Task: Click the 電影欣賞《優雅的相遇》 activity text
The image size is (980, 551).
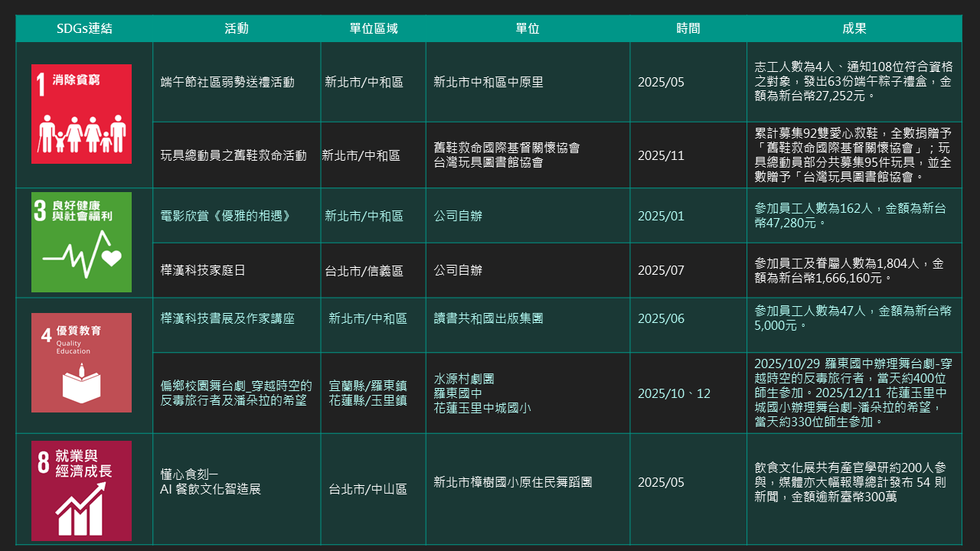Action: [226, 216]
